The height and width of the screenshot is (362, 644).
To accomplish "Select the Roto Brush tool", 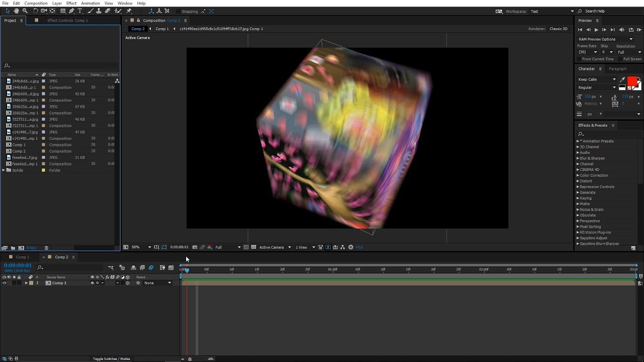I will click(118, 11).
